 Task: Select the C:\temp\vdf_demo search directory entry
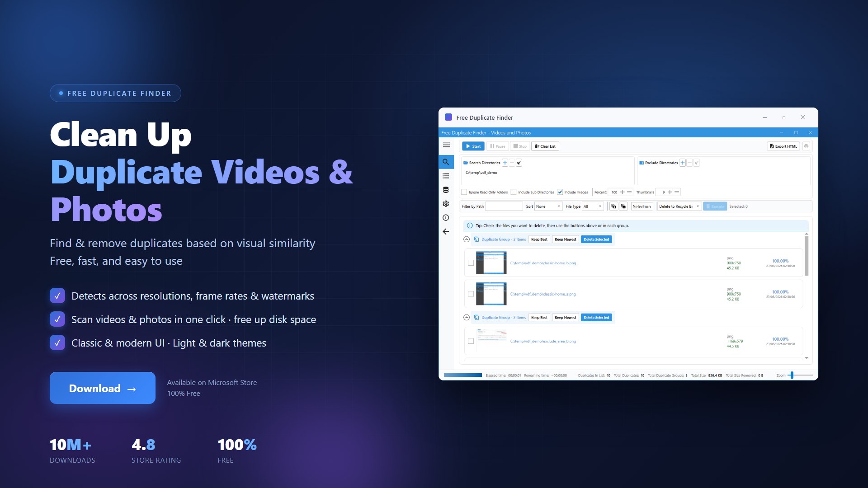(x=481, y=173)
